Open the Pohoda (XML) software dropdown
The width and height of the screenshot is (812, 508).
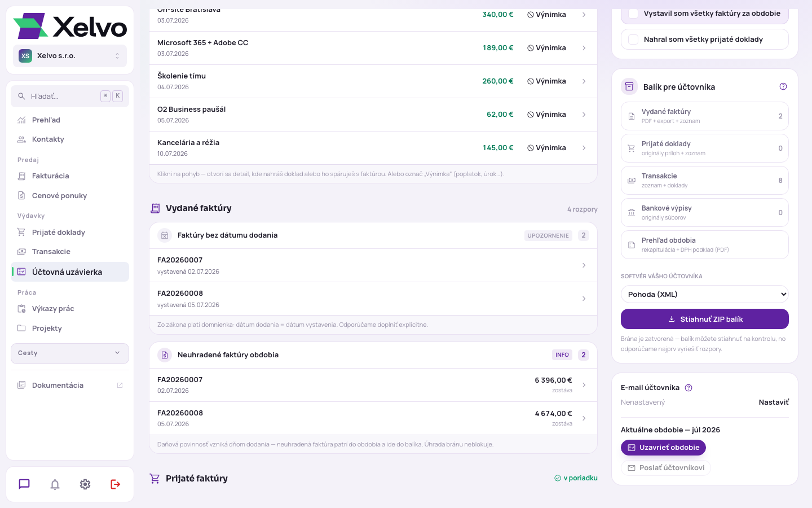pyautogui.click(x=705, y=294)
